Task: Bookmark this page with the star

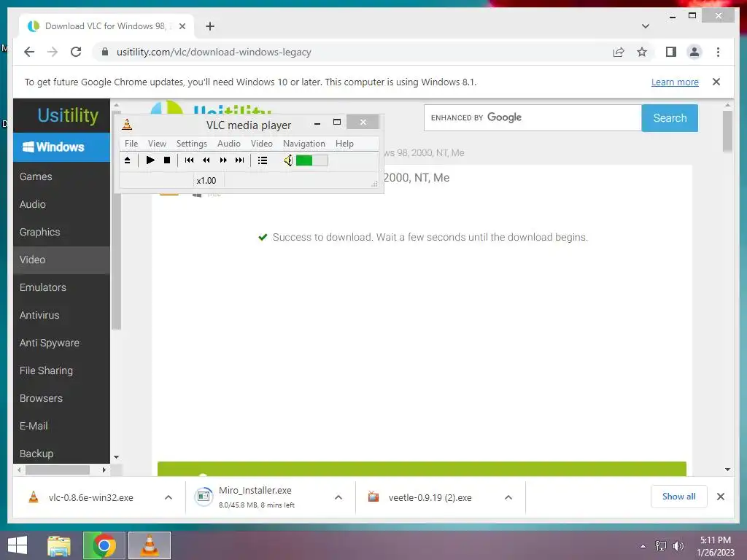Action: click(642, 52)
